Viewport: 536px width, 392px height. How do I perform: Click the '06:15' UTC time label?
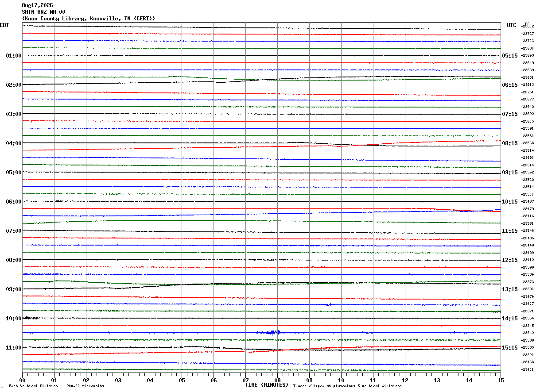coord(509,85)
